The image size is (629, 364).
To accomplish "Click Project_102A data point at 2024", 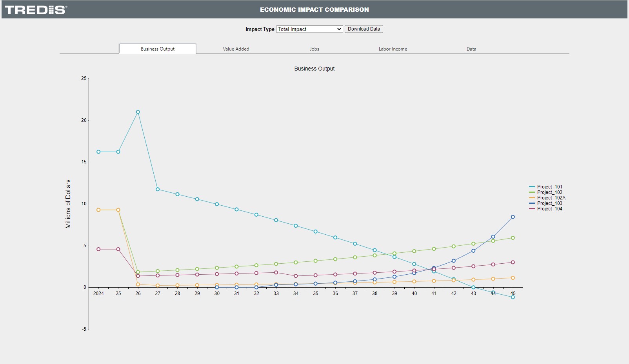I will point(98,210).
